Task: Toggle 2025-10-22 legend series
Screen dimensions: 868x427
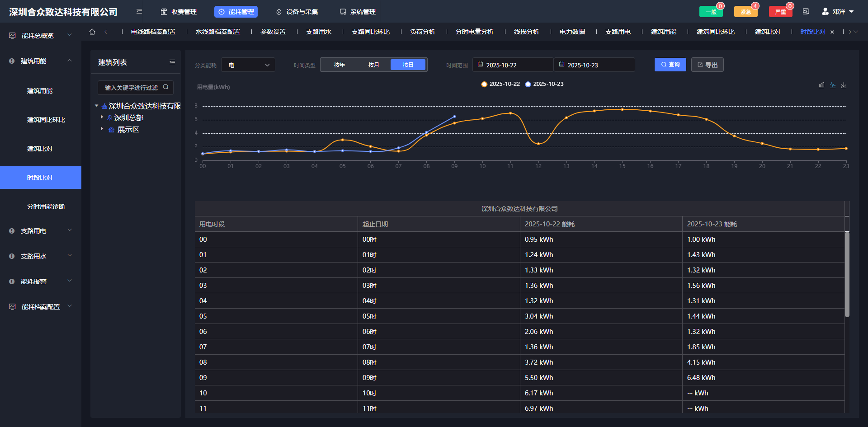Action: pos(500,84)
